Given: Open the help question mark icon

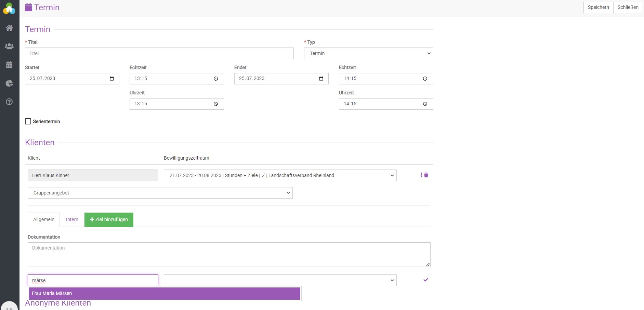Looking at the screenshot, I should click(9, 102).
